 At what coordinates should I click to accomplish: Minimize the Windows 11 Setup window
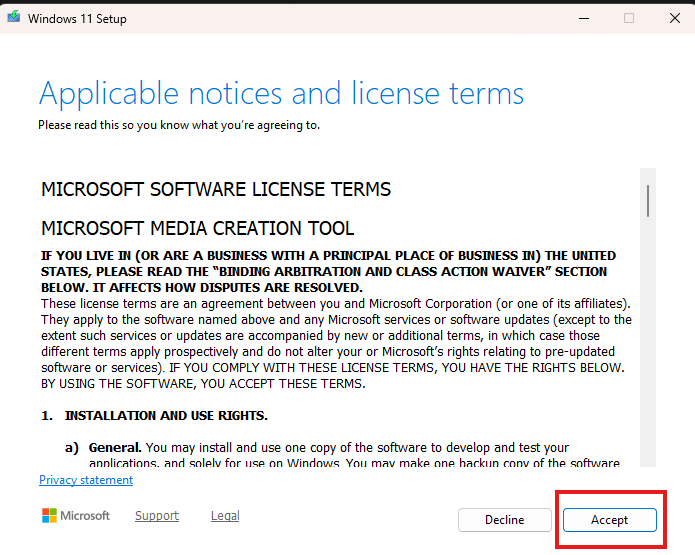pos(584,18)
